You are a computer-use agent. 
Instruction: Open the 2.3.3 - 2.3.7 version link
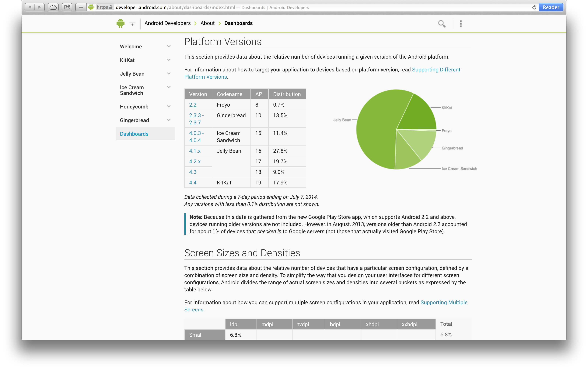[x=196, y=119]
